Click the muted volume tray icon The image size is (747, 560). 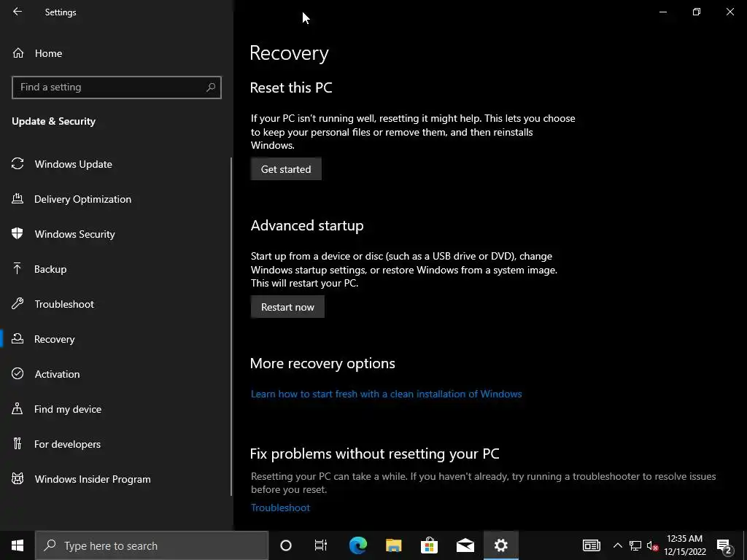click(652, 545)
